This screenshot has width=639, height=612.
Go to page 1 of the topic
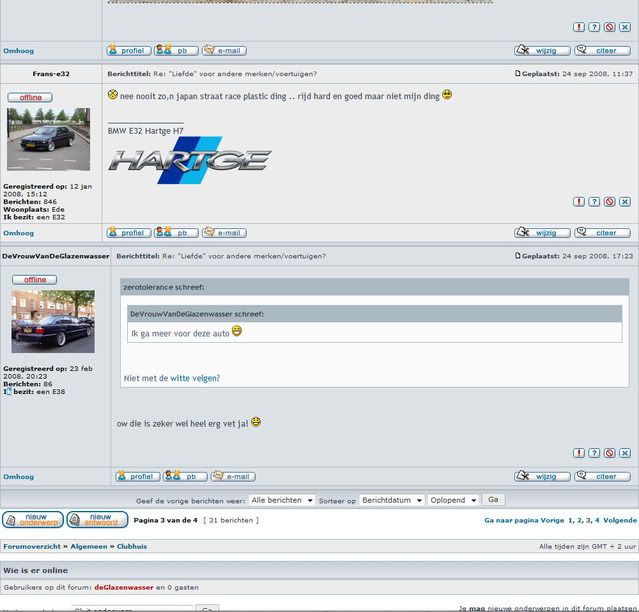(571, 520)
